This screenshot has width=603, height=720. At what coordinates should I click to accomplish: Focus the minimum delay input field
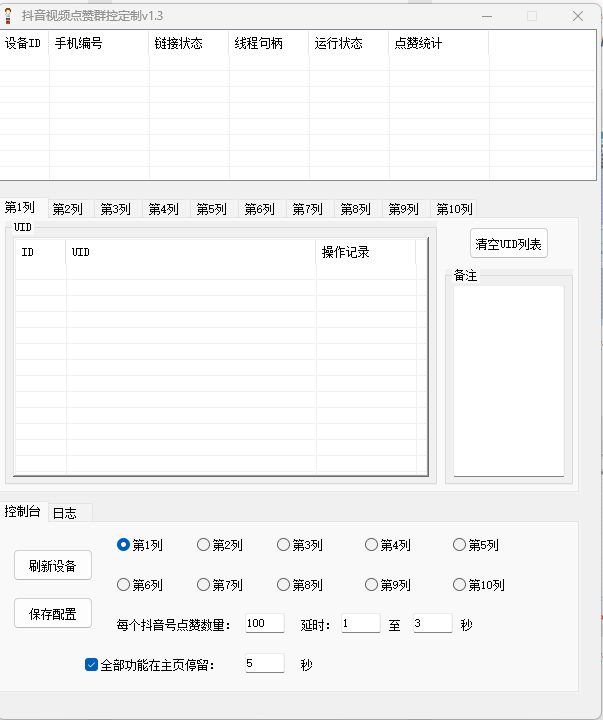click(x=360, y=624)
